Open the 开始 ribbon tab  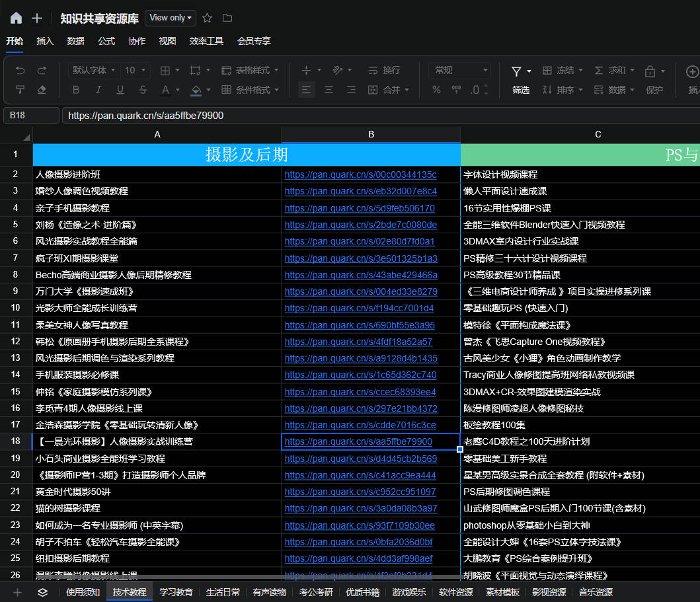(x=15, y=41)
